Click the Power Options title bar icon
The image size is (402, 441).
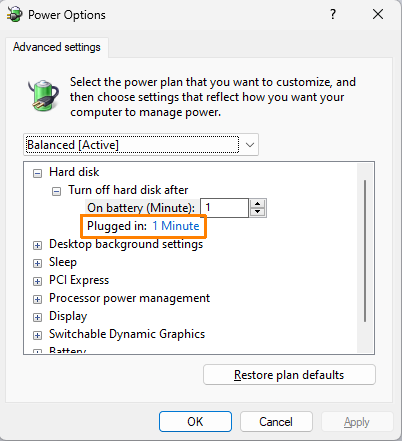14,15
